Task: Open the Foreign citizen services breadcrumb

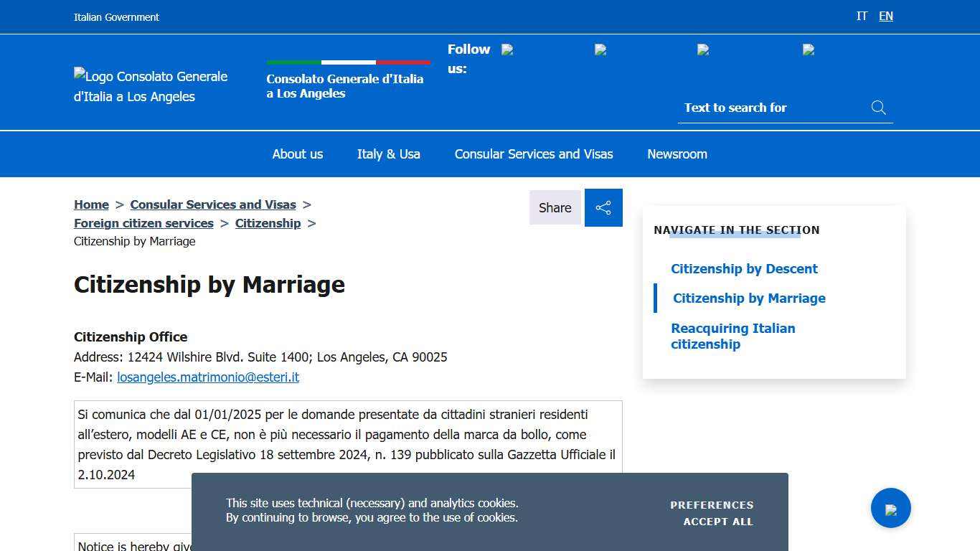Action: coord(143,223)
